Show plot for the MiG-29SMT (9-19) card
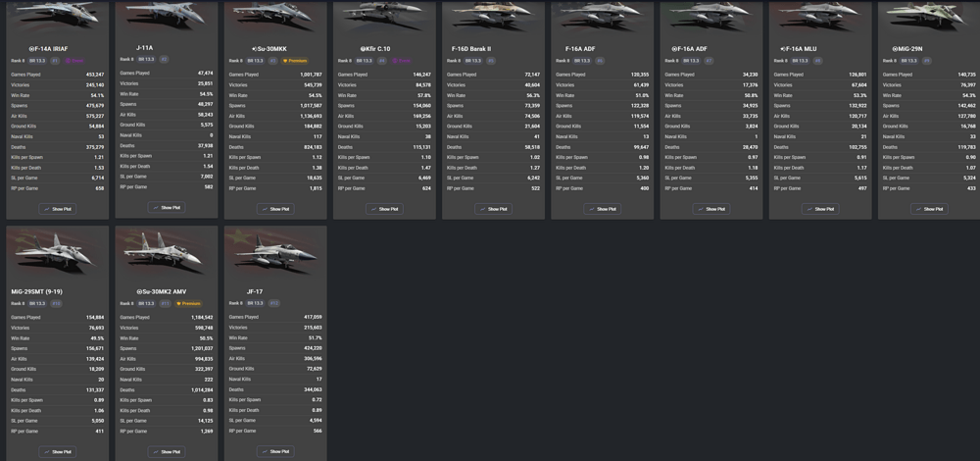This screenshot has width=980, height=461. [58, 451]
